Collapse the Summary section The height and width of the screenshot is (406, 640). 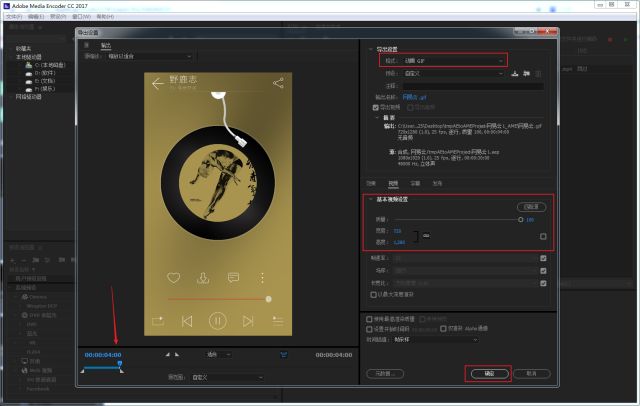coord(377,118)
